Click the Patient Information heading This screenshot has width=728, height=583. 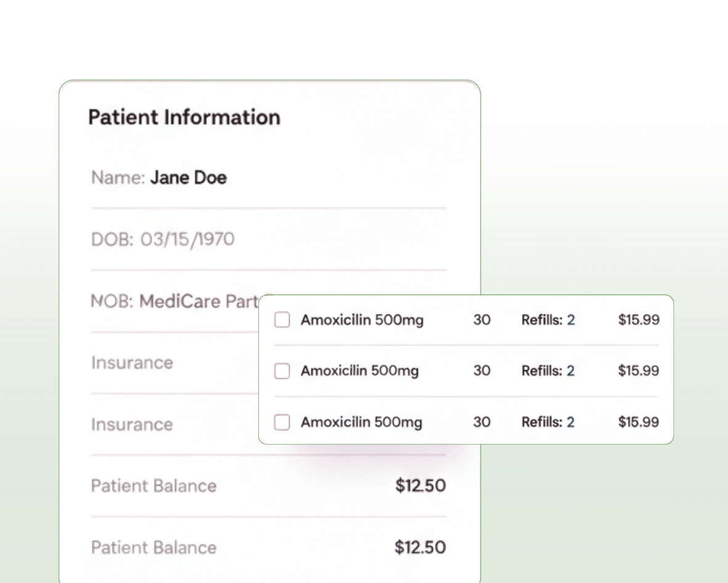[x=184, y=117]
